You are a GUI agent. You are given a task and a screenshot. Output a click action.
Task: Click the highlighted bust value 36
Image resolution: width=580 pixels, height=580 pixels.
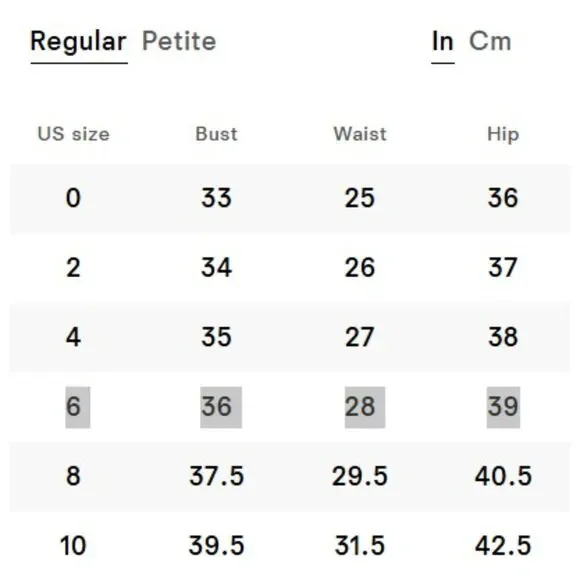221,407
